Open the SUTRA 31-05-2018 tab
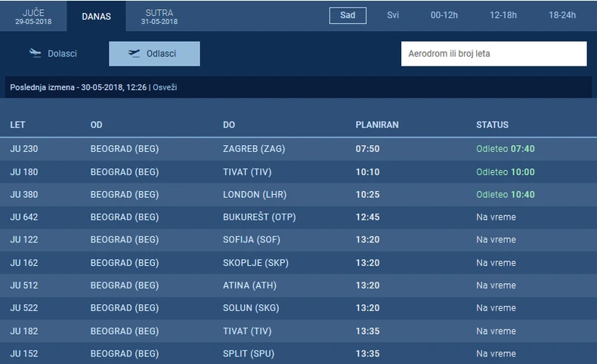The height and width of the screenshot is (364, 597). [159, 17]
